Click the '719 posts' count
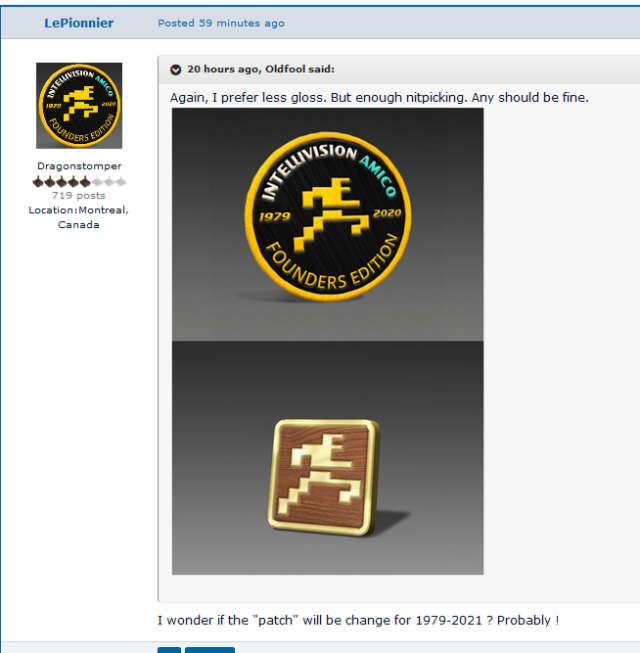The image size is (640, 653). click(x=79, y=195)
